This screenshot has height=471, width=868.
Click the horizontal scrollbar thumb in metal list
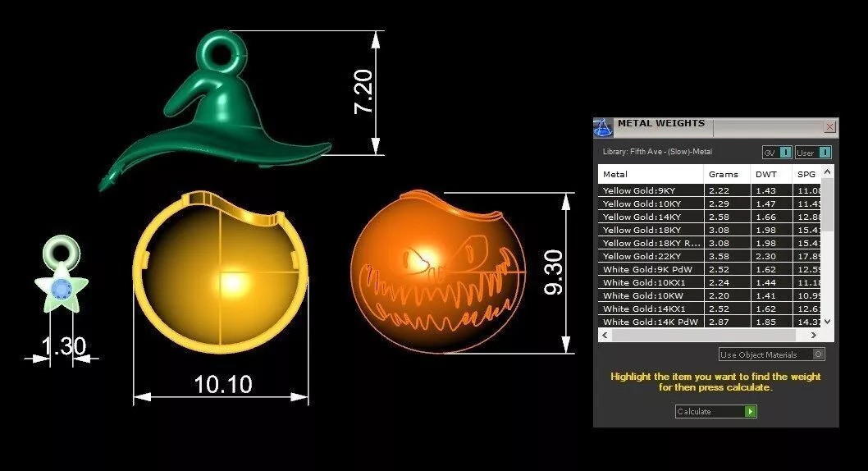[x=703, y=335]
